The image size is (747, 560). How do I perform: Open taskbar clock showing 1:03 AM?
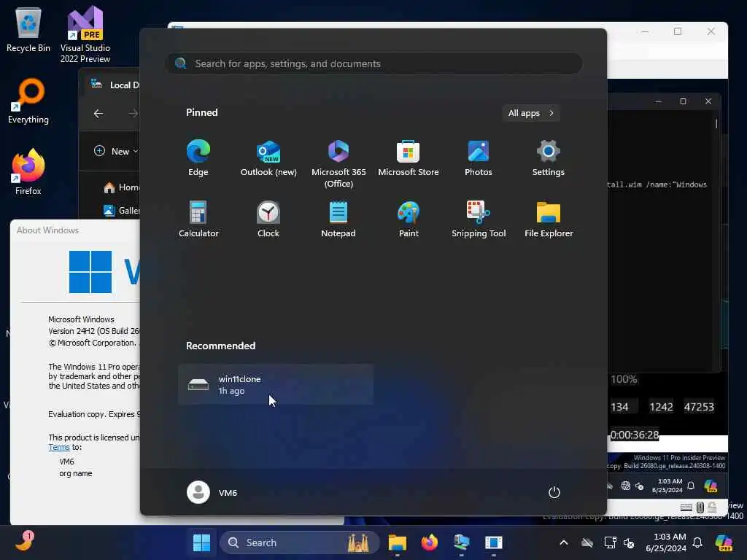pos(666,542)
